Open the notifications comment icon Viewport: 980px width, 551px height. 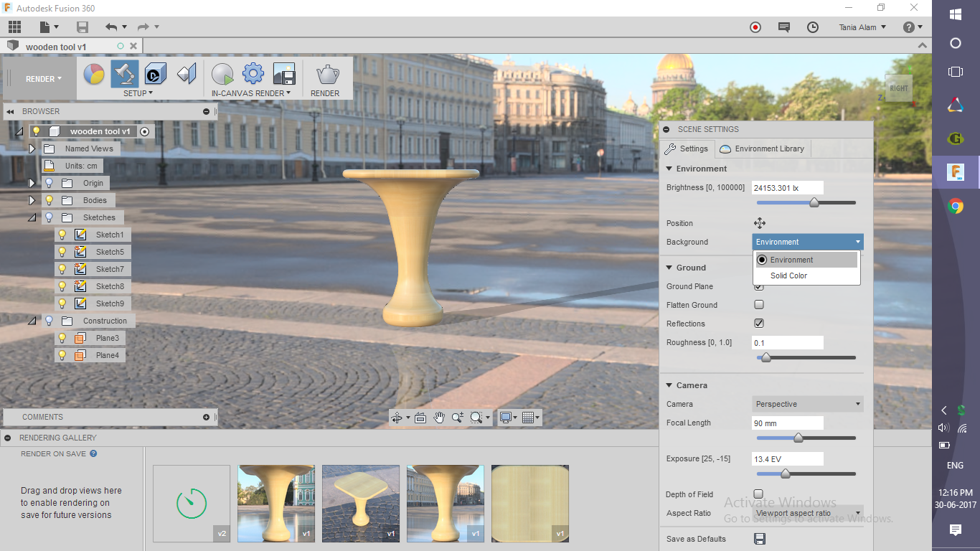click(784, 27)
